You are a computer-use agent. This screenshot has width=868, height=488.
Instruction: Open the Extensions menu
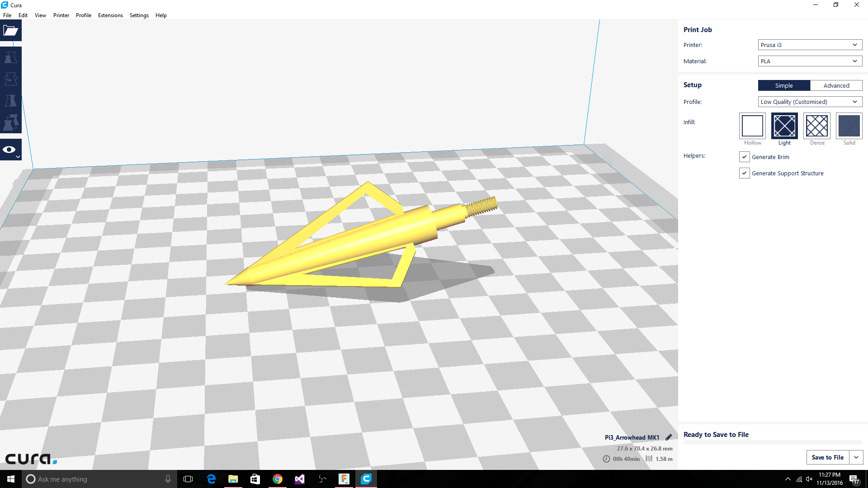click(110, 15)
